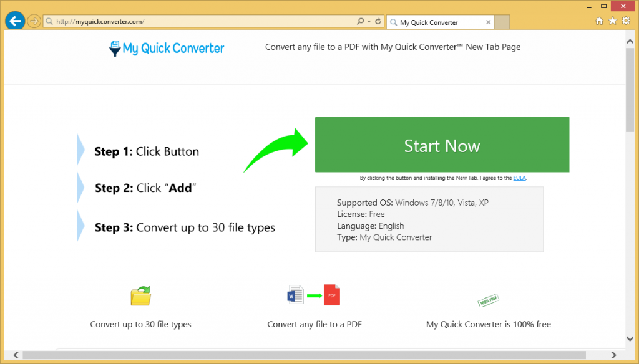Click the Home icon
Viewport: 639px width, 364px height.
[x=599, y=21]
